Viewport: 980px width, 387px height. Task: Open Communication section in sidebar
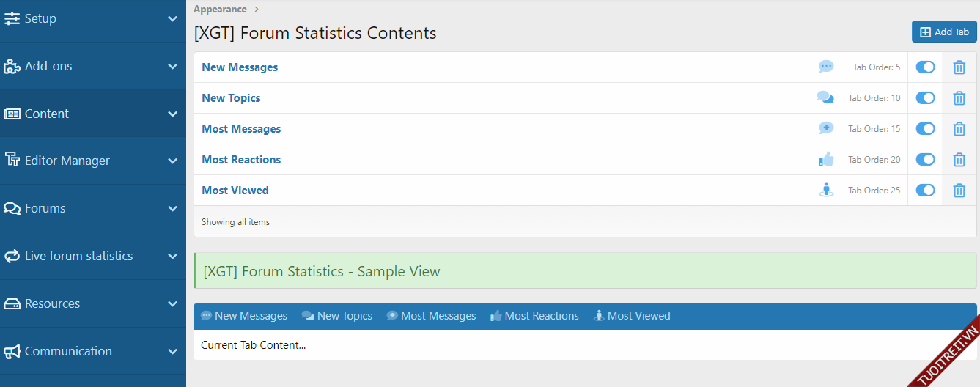coord(68,351)
